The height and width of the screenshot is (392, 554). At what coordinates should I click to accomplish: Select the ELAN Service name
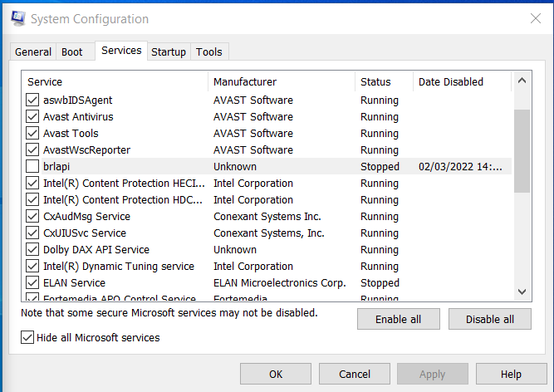pyautogui.click(x=74, y=283)
